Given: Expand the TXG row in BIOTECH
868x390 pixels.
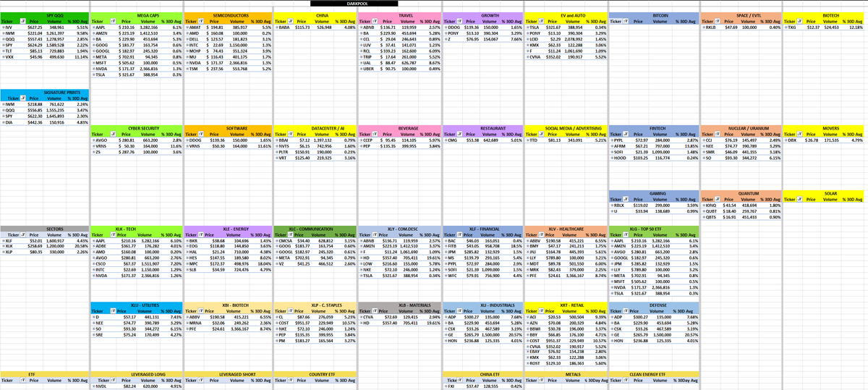Looking at the screenshot, I should [787, 27].
